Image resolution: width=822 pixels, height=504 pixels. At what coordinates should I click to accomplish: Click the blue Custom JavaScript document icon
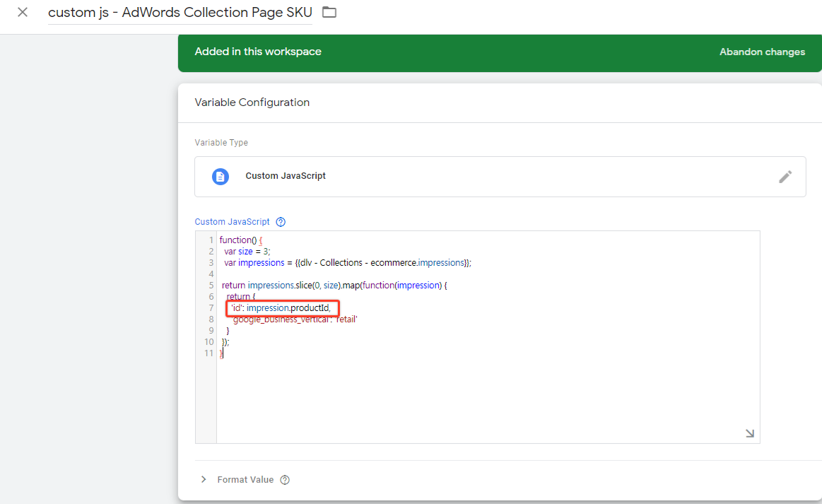tap(221, 177)
